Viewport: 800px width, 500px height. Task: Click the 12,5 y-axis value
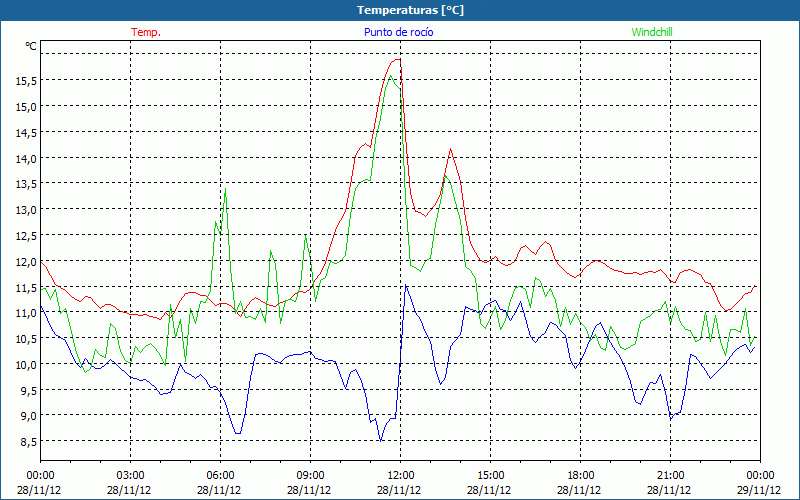pyautogui.click(x=27, y=235)
